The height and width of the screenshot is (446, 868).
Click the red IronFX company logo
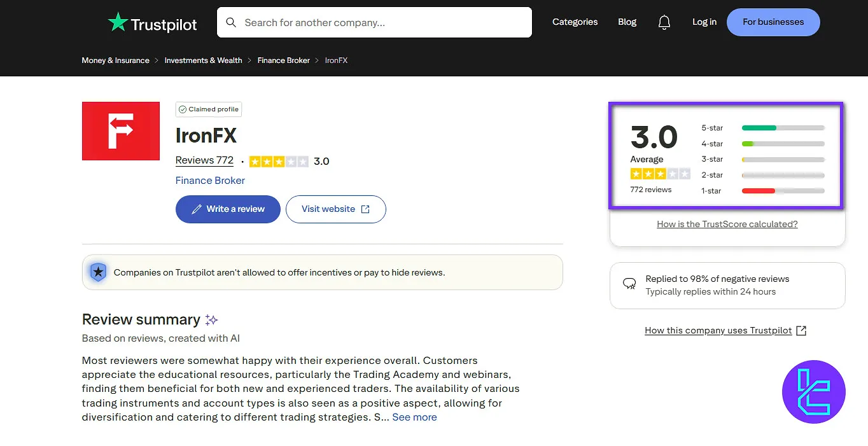pos(120,130)
